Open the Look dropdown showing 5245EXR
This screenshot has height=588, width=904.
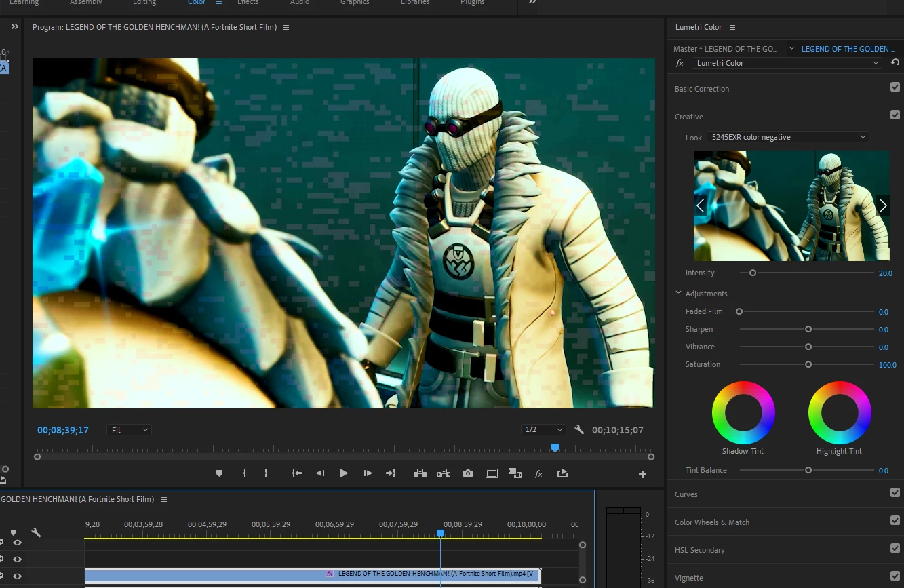[787, 137]
